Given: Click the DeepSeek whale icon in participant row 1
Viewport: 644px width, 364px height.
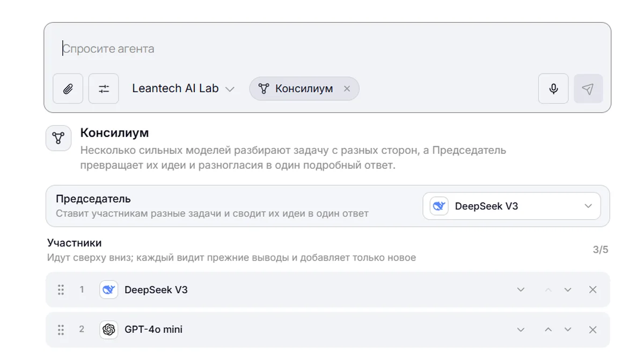Looking at the screenshot, I should pyautogui.click(x=109, y=289).
